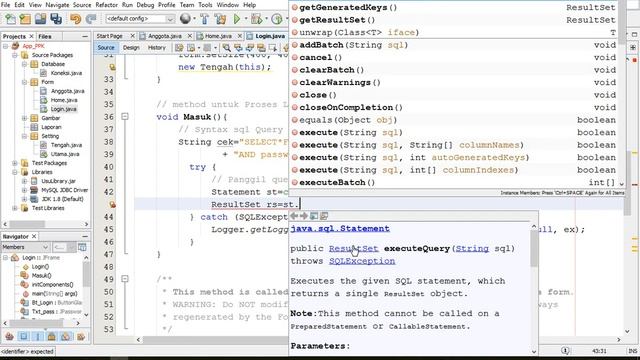The image size is (640, 360).
Task: Click the Profile Project clock icon
Action: point(277,19)
